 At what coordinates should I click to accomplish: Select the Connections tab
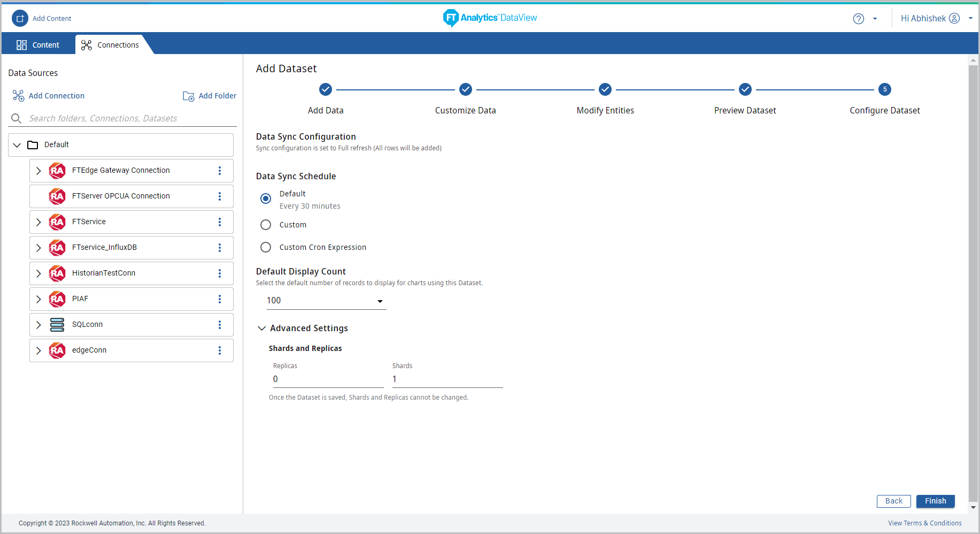click(110, 45)
